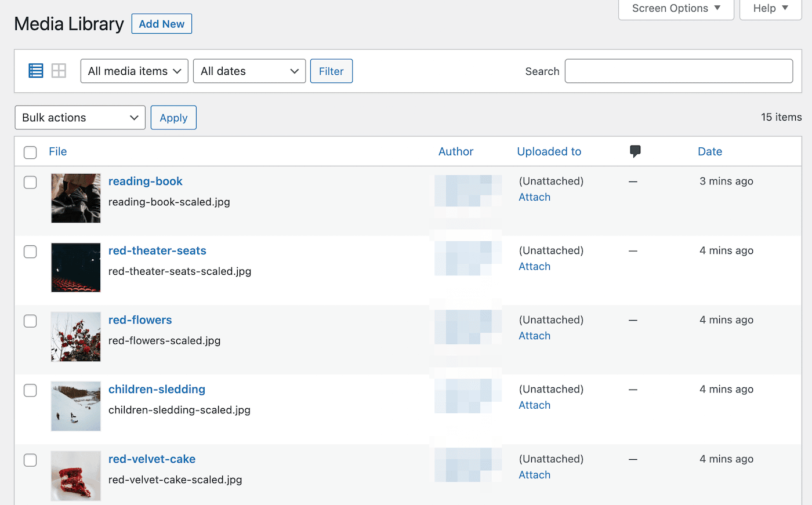Open the Help tab
This screenshot has width=812, height=505.
(770, 9)
